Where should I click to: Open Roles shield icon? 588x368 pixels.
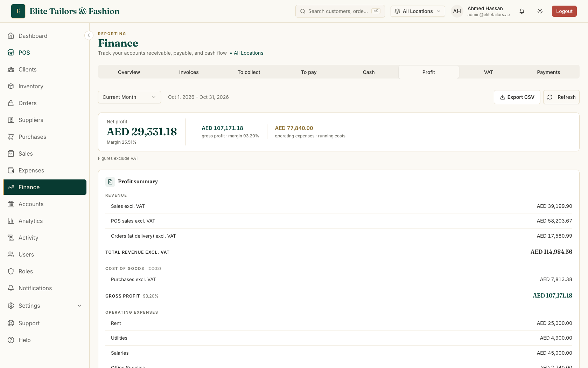[11, 271]
